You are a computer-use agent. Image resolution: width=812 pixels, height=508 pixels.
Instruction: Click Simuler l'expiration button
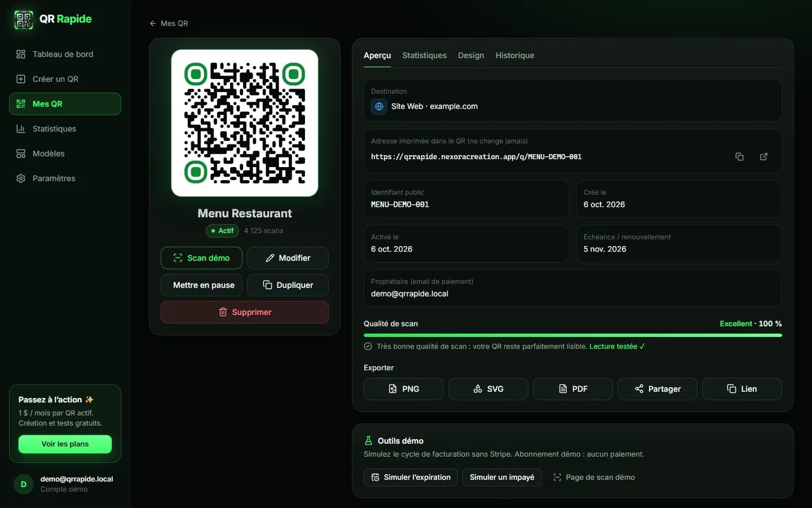pos(411,478)
